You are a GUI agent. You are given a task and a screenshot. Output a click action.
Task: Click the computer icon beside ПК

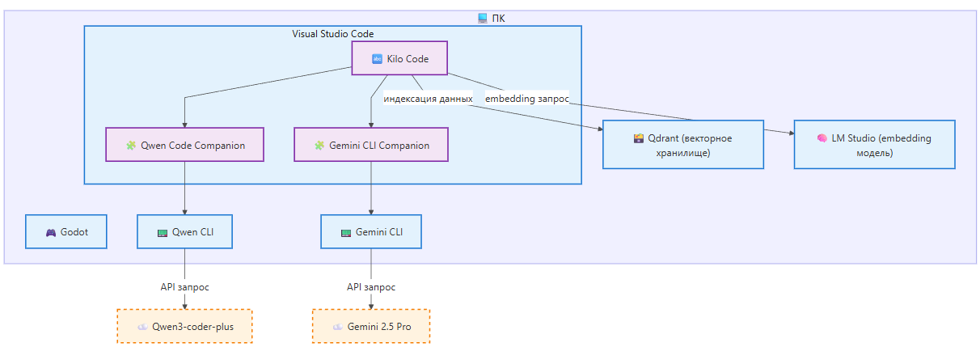pos(483,18)
